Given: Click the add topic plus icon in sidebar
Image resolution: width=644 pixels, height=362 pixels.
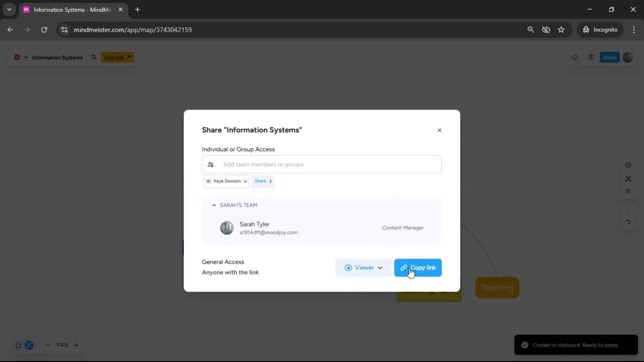Looking at the screenshot, I should [x=628, y=165].
